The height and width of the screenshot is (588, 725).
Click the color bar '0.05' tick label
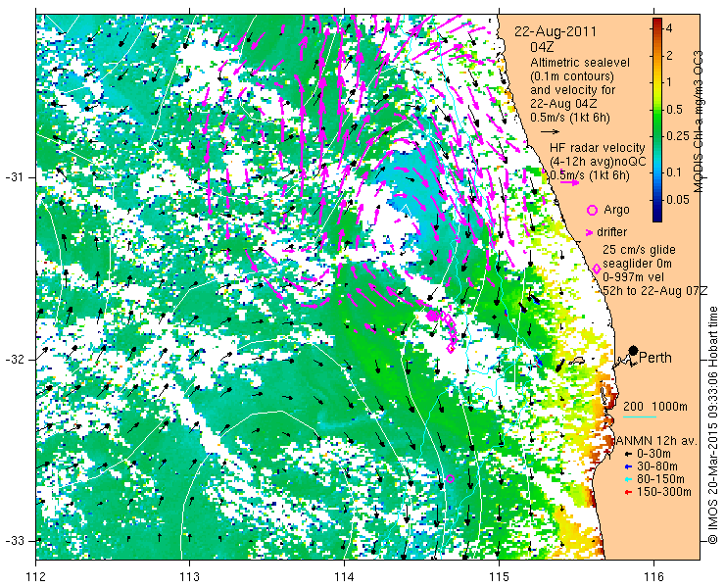point(677,199)
